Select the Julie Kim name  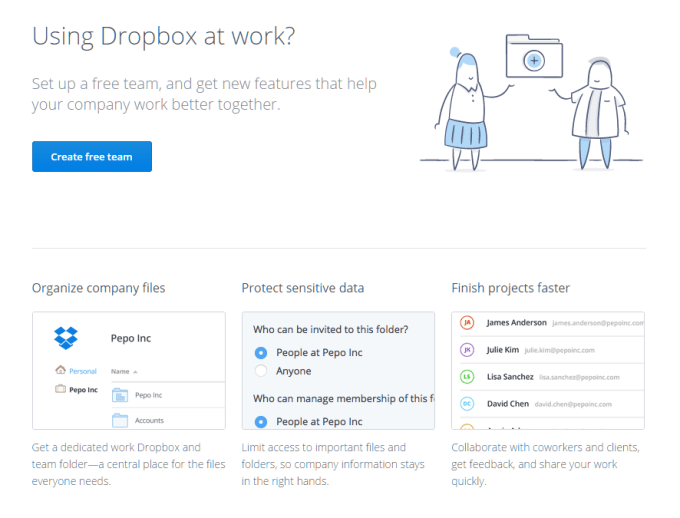coord(503,350)
